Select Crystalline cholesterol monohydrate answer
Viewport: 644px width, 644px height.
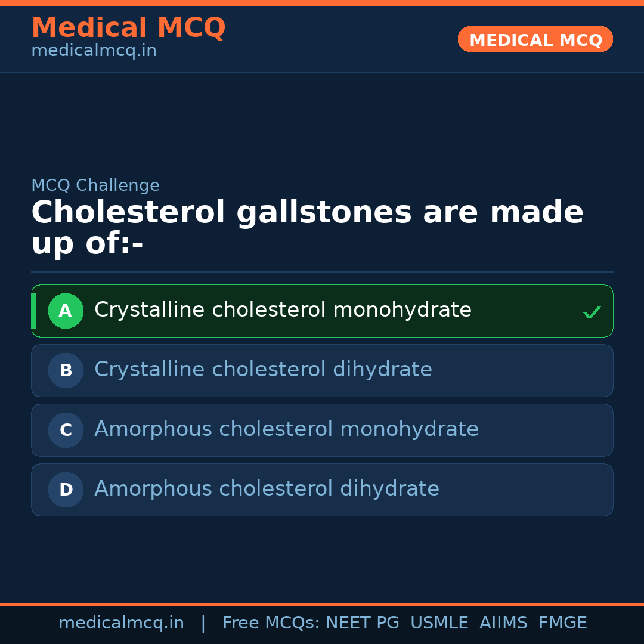[x=283, y=310]
